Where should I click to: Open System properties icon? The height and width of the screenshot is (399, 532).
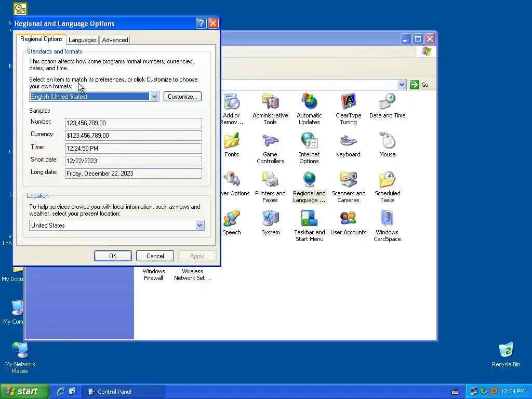click(x=270, y=218)
